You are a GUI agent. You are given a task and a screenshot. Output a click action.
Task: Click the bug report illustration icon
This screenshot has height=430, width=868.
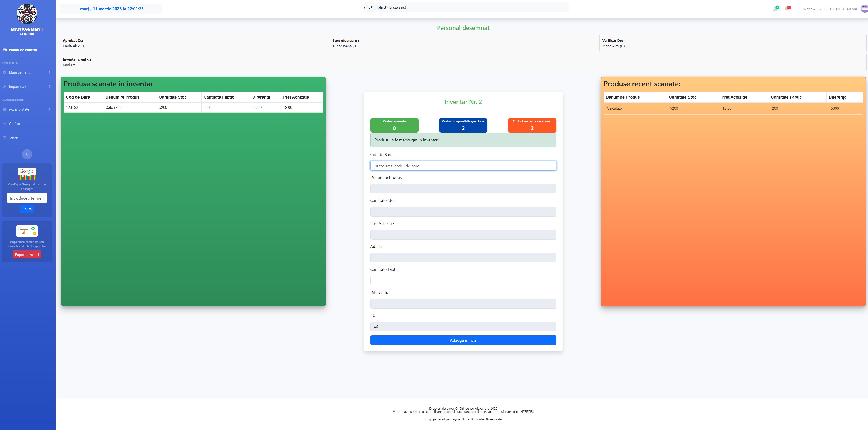pos(27,231)
